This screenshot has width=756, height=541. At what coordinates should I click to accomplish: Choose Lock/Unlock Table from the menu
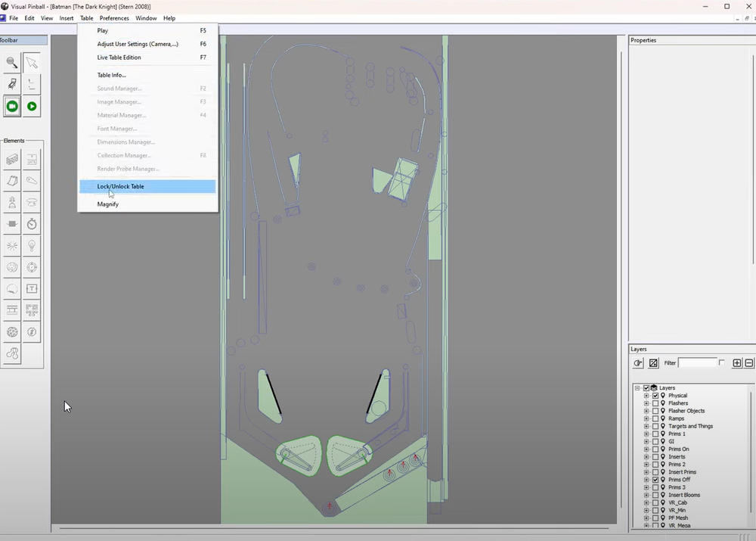click(x=121, y=187)
